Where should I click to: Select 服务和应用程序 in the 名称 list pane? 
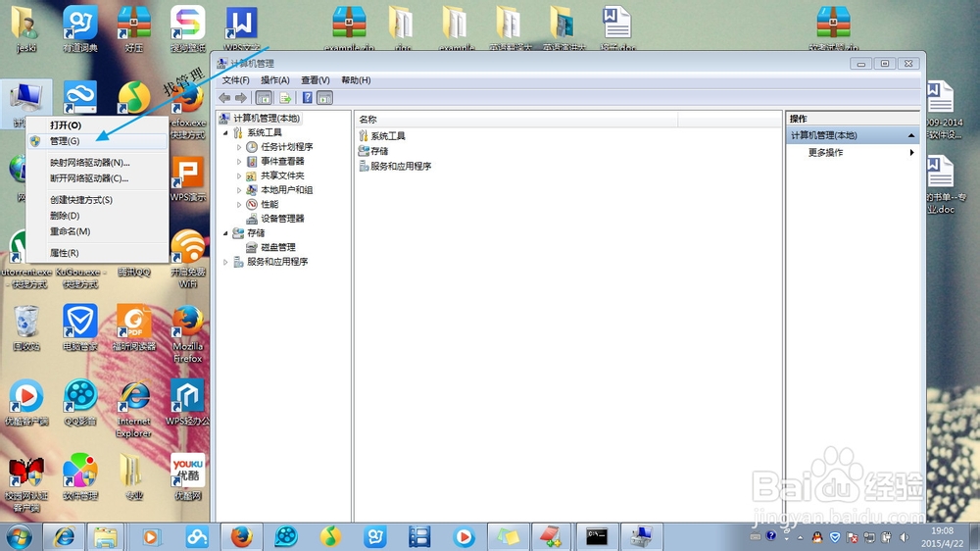(396, 167)
